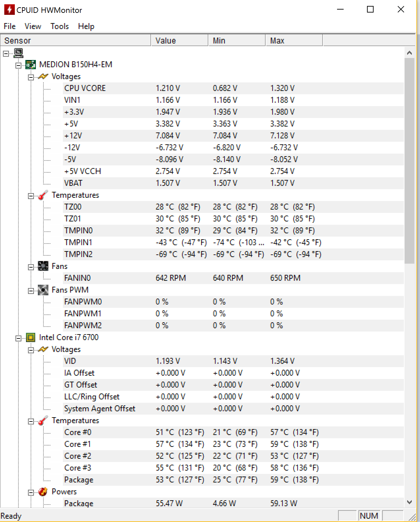Select the FANPWM1 row
The width and height of the screenshot is (420, 522).
click(233, 314)
